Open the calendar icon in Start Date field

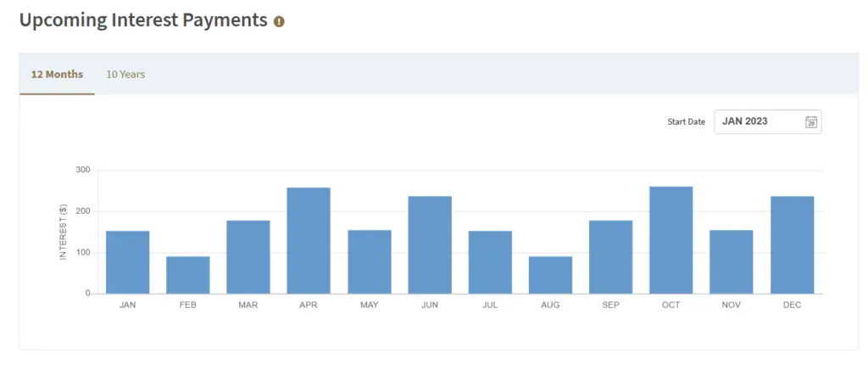811,122
